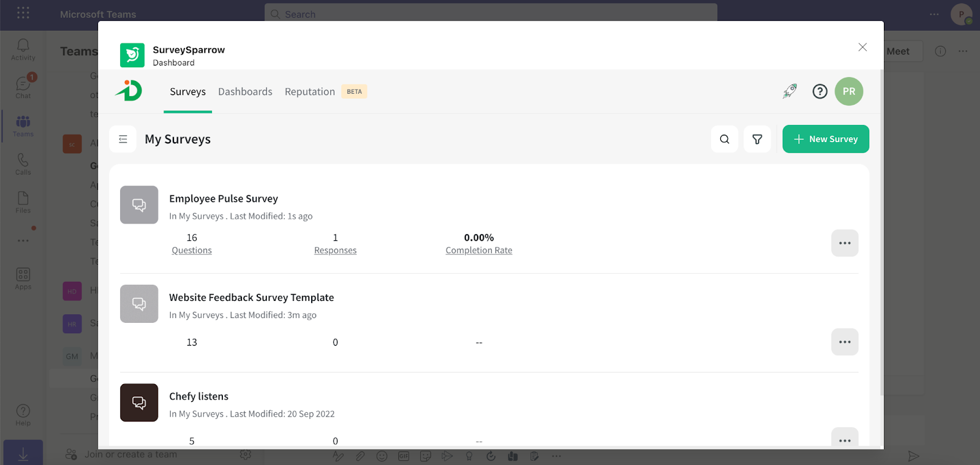The image size is (980, 465).
Task: Click the Website Feedback Survey Template icon
Action: pos(139,304)
